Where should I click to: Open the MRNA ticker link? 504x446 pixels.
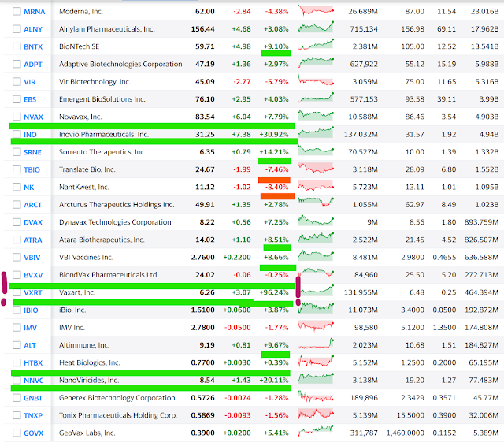tap(35, 12)
